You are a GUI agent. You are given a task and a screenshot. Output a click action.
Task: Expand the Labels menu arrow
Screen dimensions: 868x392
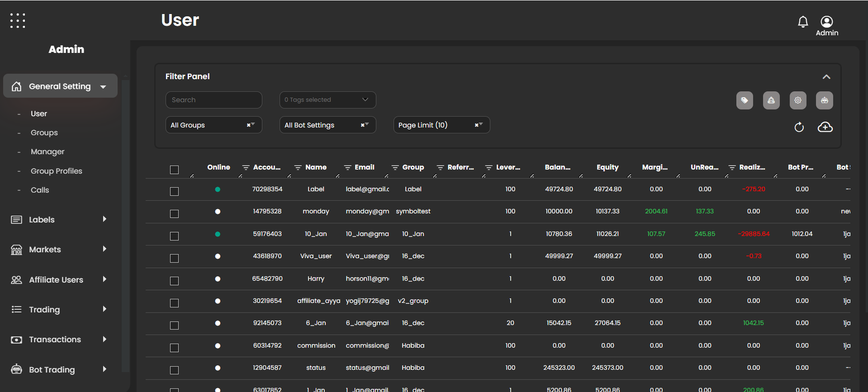pos(105,219)
